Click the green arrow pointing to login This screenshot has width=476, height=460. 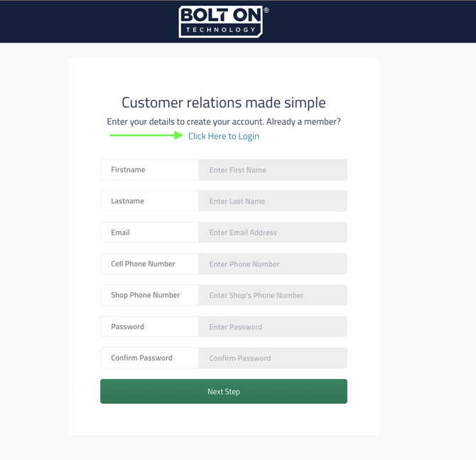[x=146, y=135]
